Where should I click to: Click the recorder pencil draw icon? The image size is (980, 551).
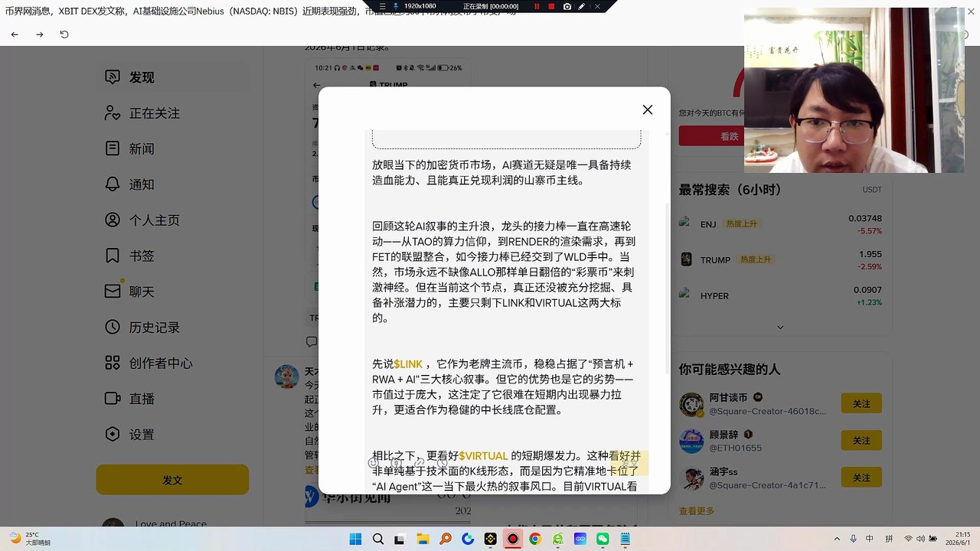[x=582, y=6]
